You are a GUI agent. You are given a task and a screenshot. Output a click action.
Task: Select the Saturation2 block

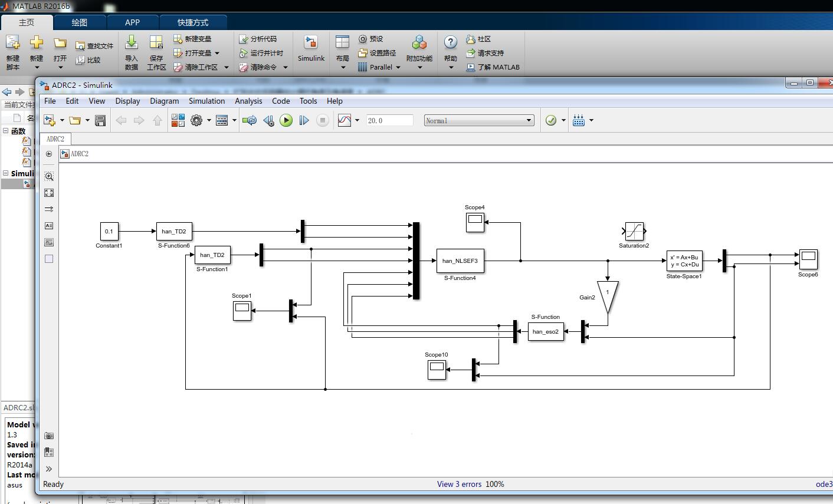pyautogui.click(x=634, y=231)
